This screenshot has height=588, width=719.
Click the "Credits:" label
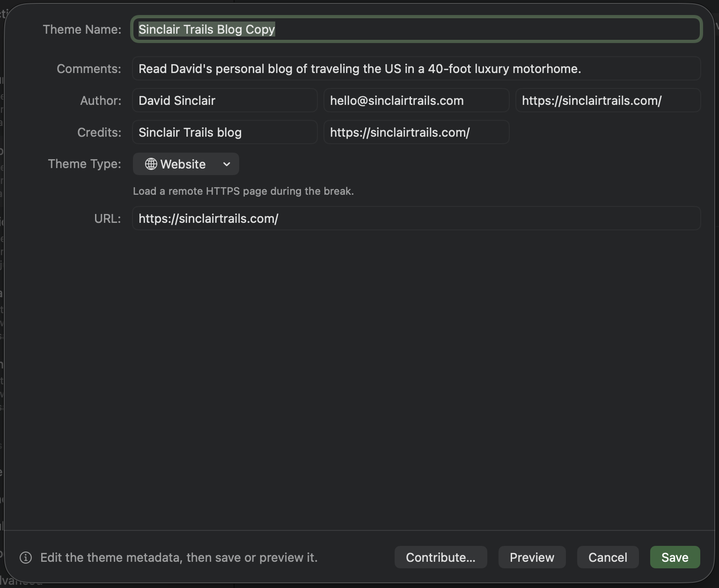click(x=99, y=132)
